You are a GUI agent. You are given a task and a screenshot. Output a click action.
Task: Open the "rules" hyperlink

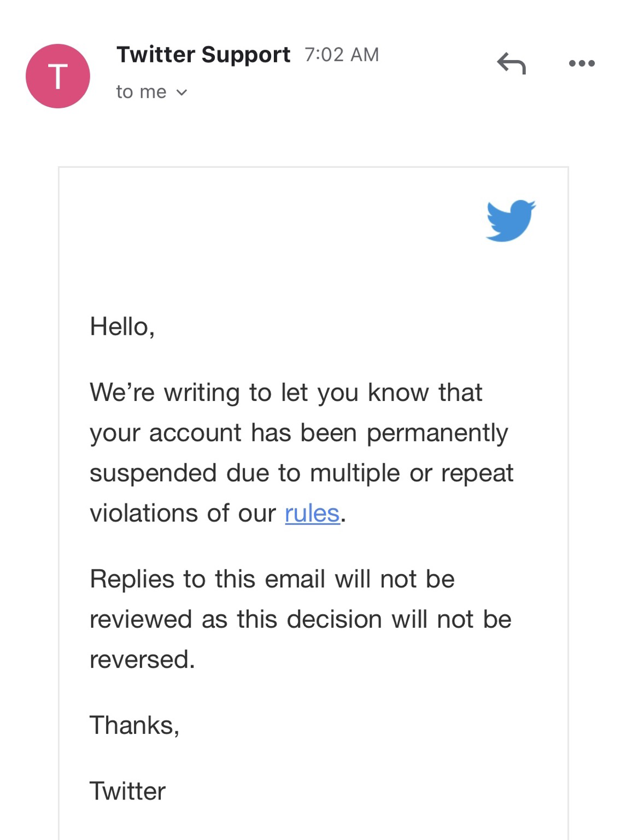tap(312, 514)
